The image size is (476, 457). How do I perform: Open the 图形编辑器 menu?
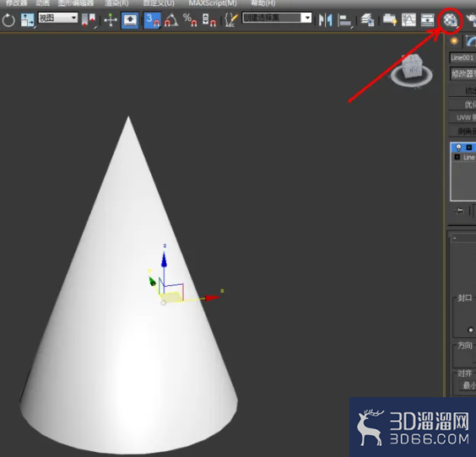[76, 3]
